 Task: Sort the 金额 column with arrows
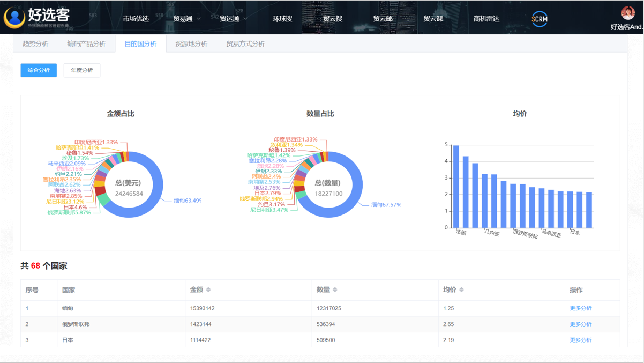tap(208, 290)
